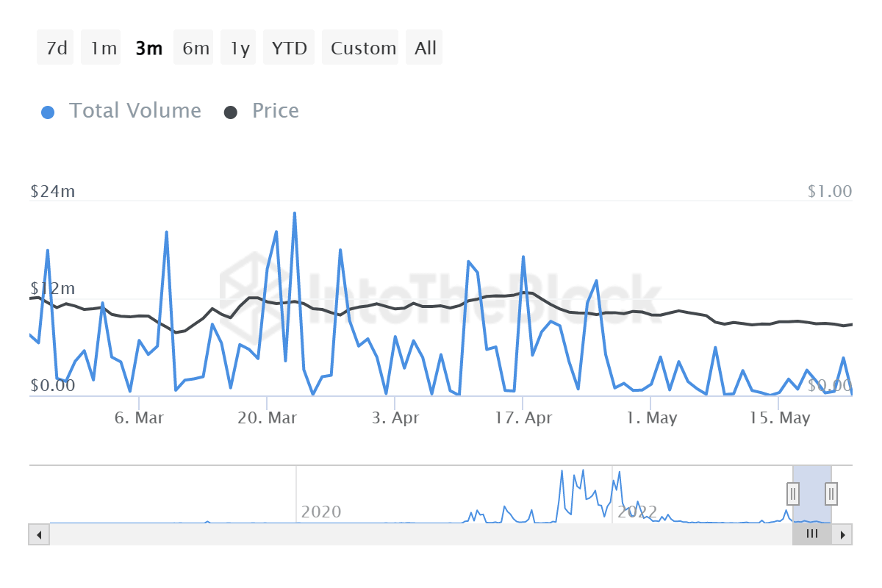Image resolution: width=882 pixels, height=588 pixels.
Task: Select the left navigator resize handle
Action: click(x=793, y=494)
